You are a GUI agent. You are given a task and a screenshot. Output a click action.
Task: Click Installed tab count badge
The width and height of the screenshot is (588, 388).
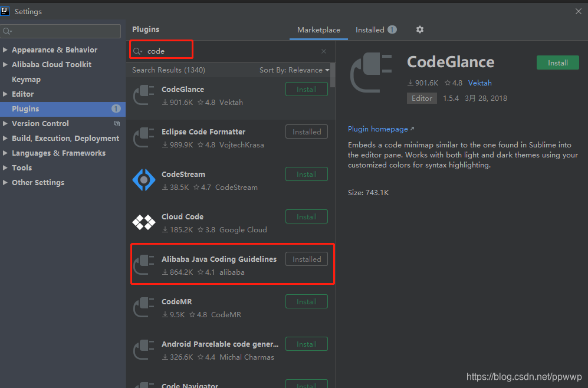[392, 29]
